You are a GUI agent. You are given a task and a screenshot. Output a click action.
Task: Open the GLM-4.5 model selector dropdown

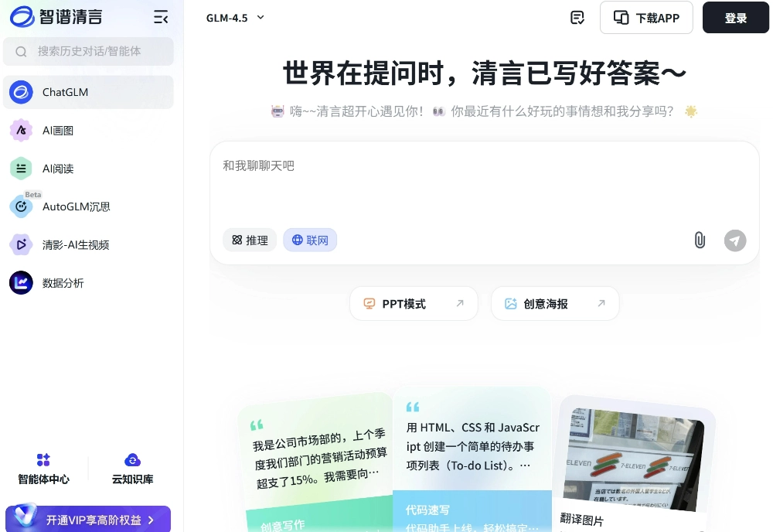(234, 17)
